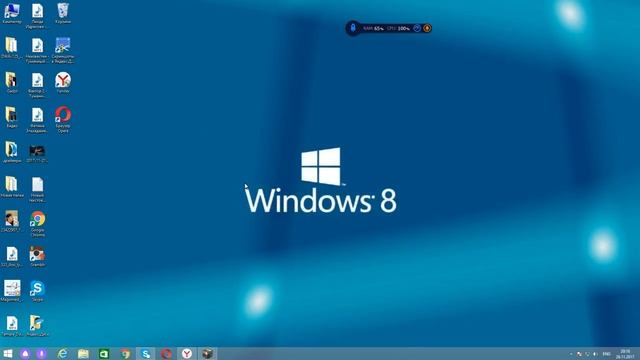Switch to Yandex browser in taskbar
This screenshot has height=360, width=640.
187,353
